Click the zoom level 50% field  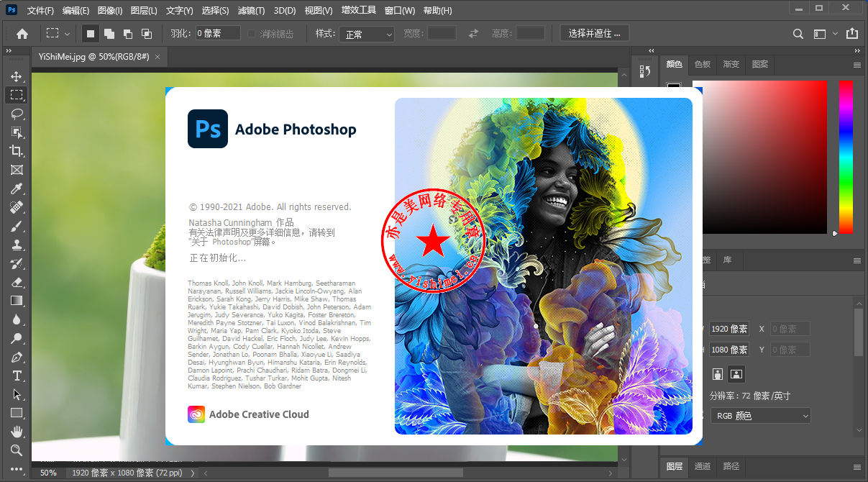pos(48,473)
